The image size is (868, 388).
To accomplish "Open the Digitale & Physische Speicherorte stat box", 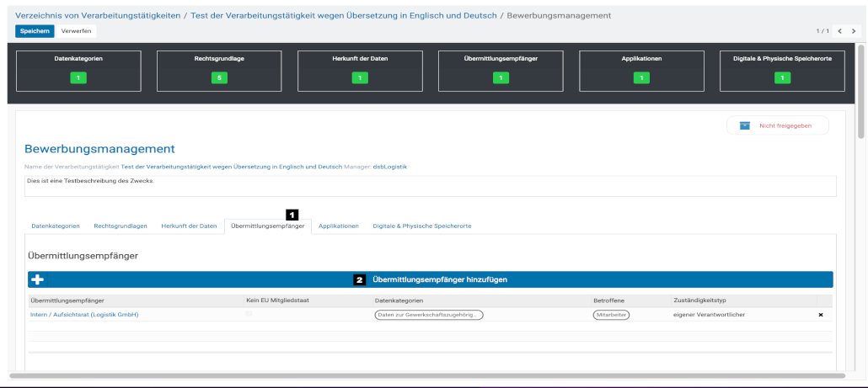I will (782, 70).
